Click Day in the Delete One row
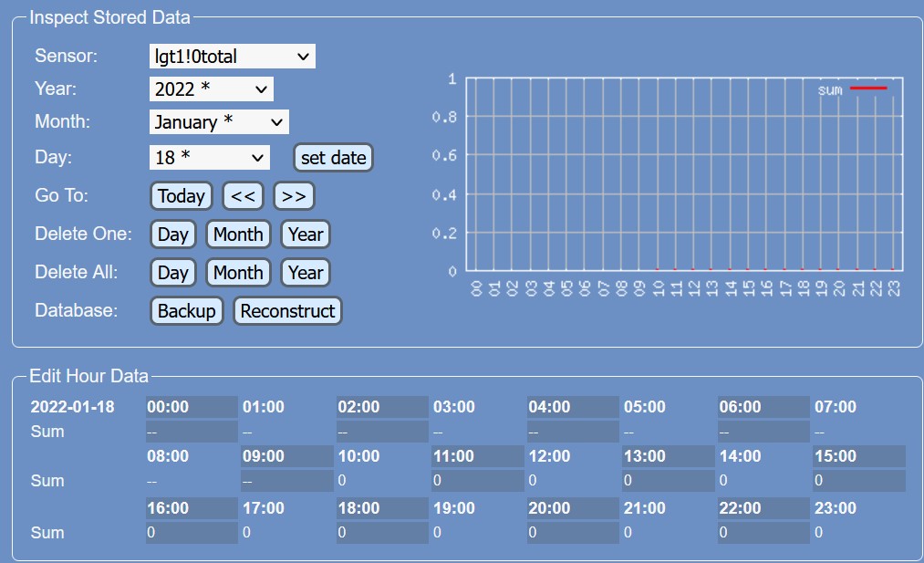The height and width of the screenshot is (563, 924). tap(172, 234)
